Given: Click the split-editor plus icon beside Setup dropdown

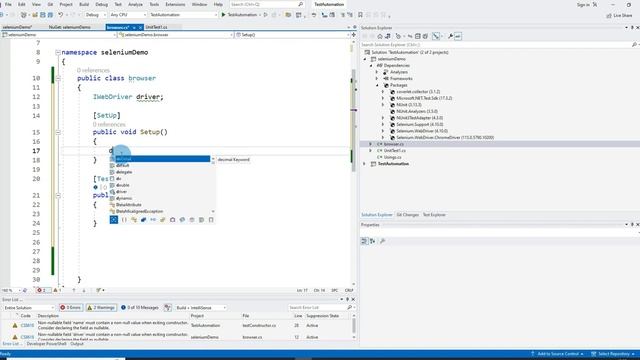Looking at the screenshot, I should (353, 35).
